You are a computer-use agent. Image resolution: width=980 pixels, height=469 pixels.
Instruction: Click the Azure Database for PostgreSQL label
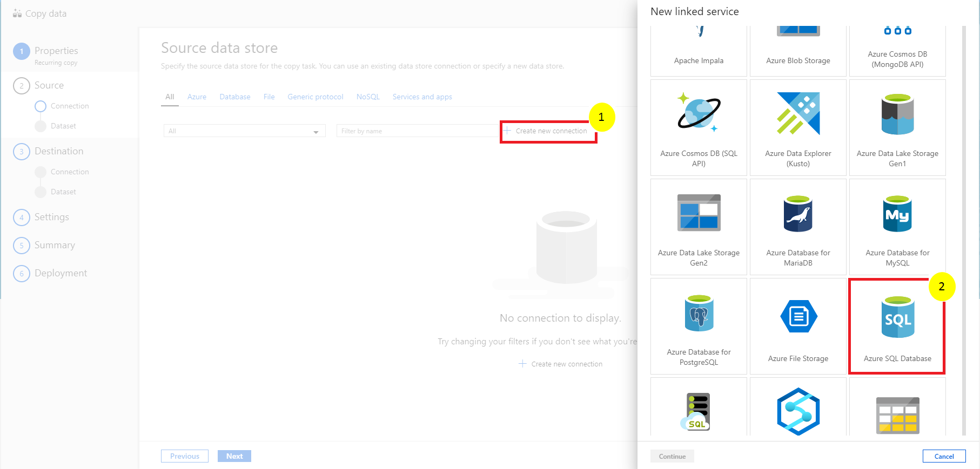[x=699, y=357]
